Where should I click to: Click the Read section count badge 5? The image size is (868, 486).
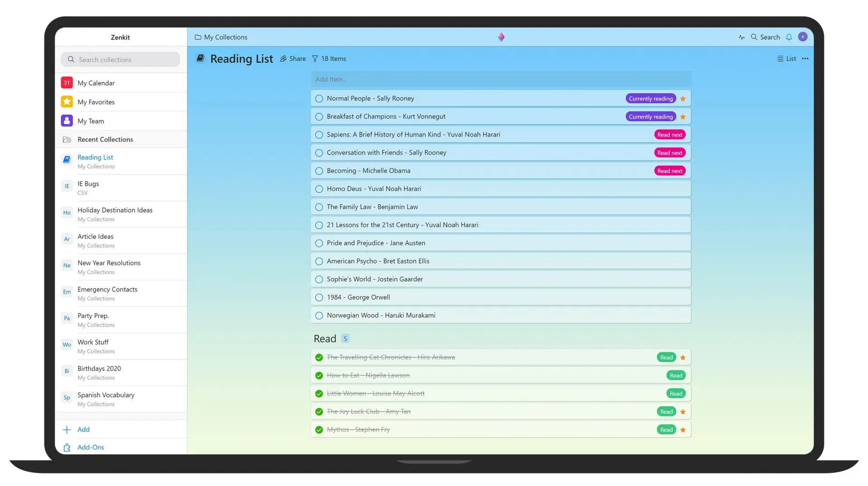point(345,339)
